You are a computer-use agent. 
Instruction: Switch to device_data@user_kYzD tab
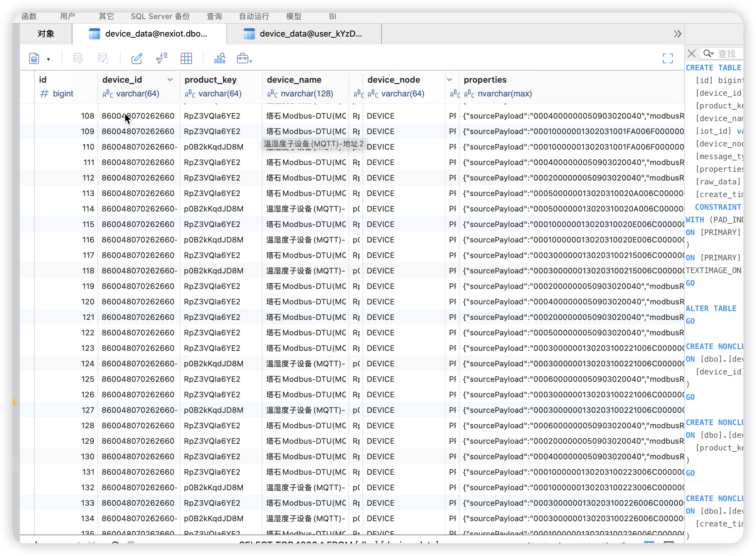point(304,34)
